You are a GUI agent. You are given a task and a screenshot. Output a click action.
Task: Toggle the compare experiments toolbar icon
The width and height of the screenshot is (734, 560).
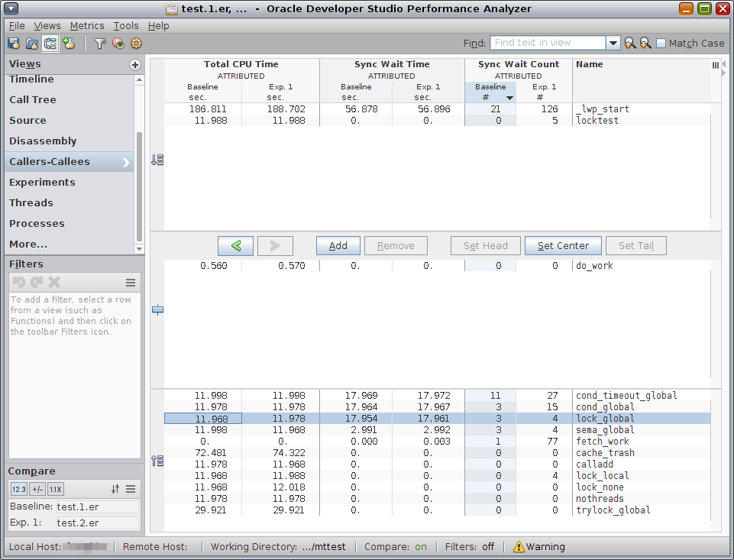click(50, 44)
